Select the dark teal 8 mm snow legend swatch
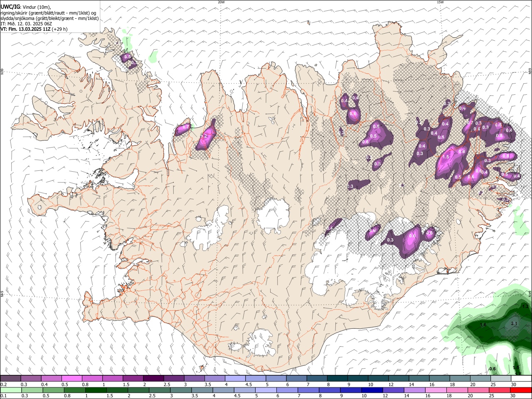The width and height of the screenshot is (532, 399). 337,379
